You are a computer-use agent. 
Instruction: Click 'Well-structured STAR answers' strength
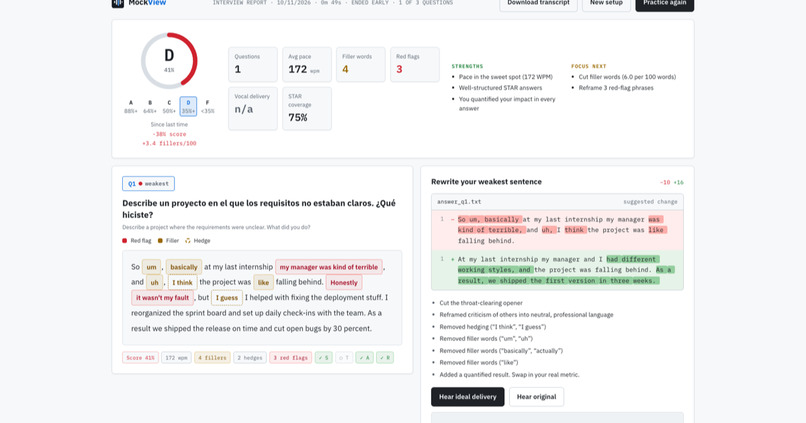[500, 88]
